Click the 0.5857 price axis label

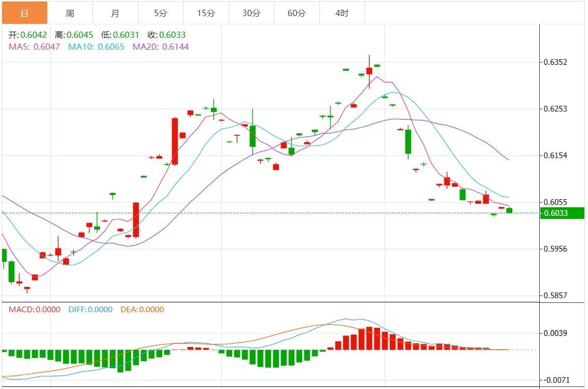point(555,296)
